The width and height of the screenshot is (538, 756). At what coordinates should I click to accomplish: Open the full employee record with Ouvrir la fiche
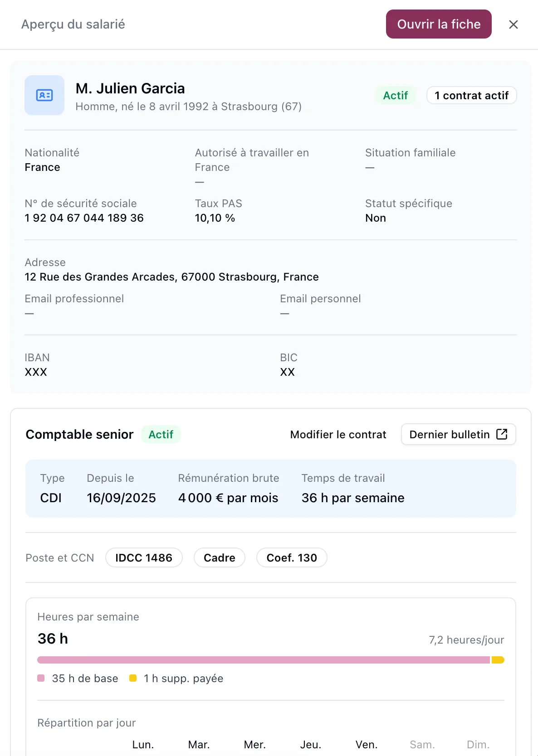[439, 24]
